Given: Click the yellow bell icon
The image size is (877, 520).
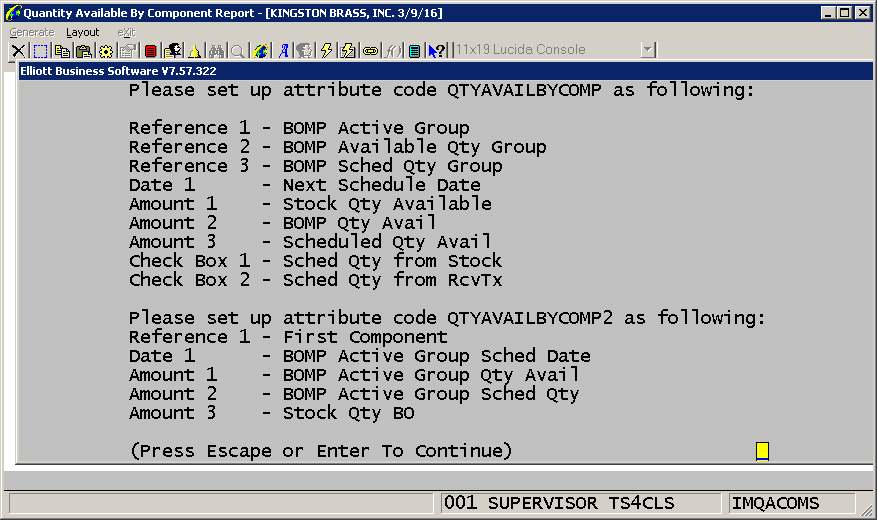Looking at the screenshot, I should point(195,50).
